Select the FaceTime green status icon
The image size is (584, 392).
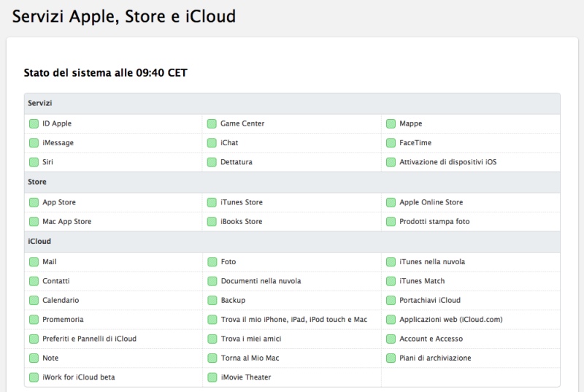pyautogui.click(x=391, y=142)
